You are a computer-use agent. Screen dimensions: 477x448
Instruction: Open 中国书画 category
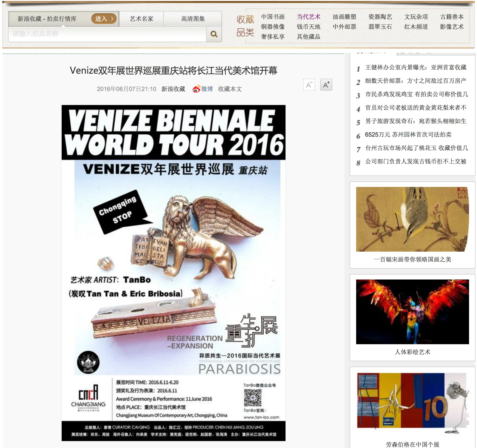click(273, 17)
